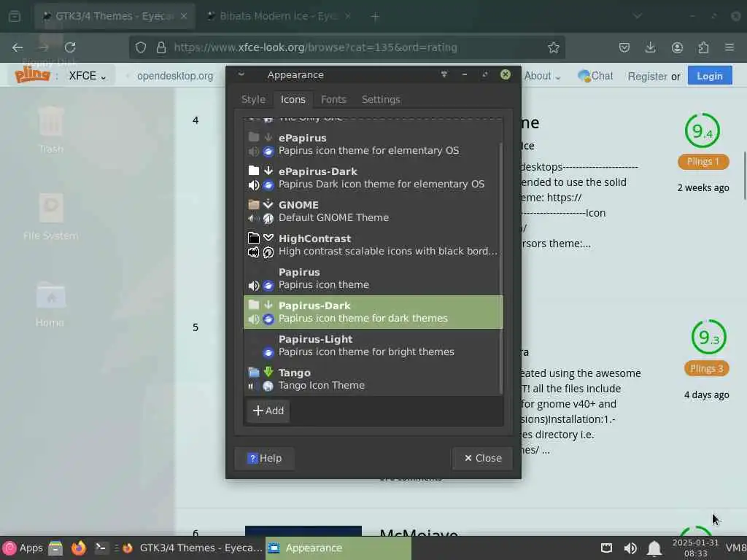Open the volume icon in the system tray

(x=630, y=548)
